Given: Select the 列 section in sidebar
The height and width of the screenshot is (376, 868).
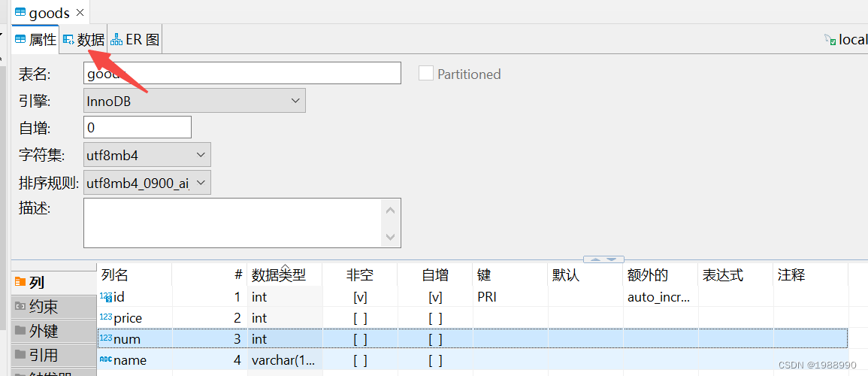Looking at the screenshot, I should (53, 283).
